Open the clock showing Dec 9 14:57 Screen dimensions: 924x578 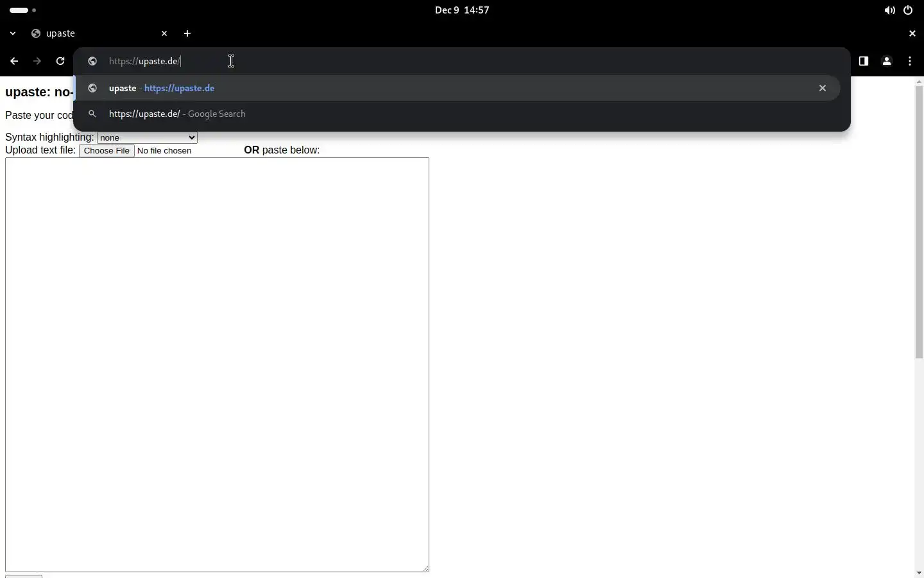[x=462, y=10]
